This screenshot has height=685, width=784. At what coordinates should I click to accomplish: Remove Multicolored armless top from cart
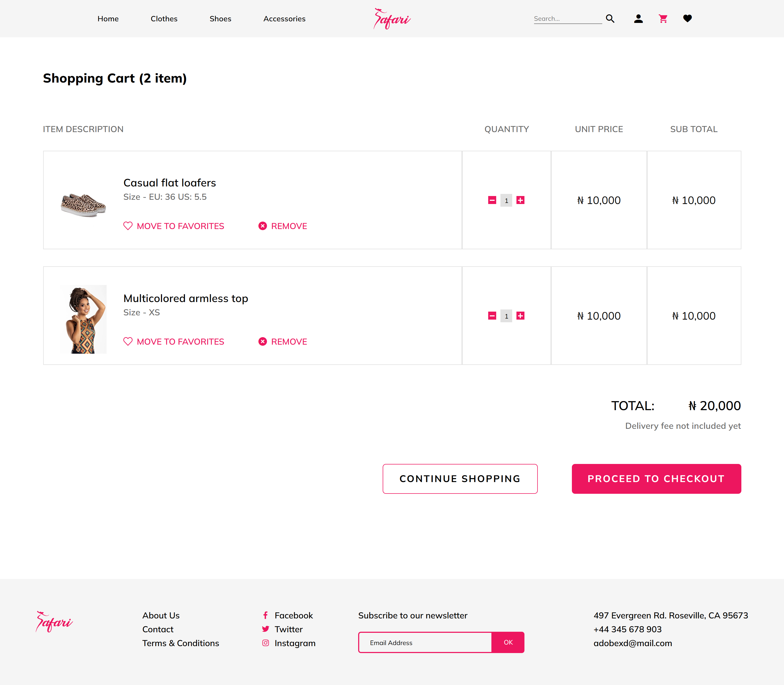283,342
